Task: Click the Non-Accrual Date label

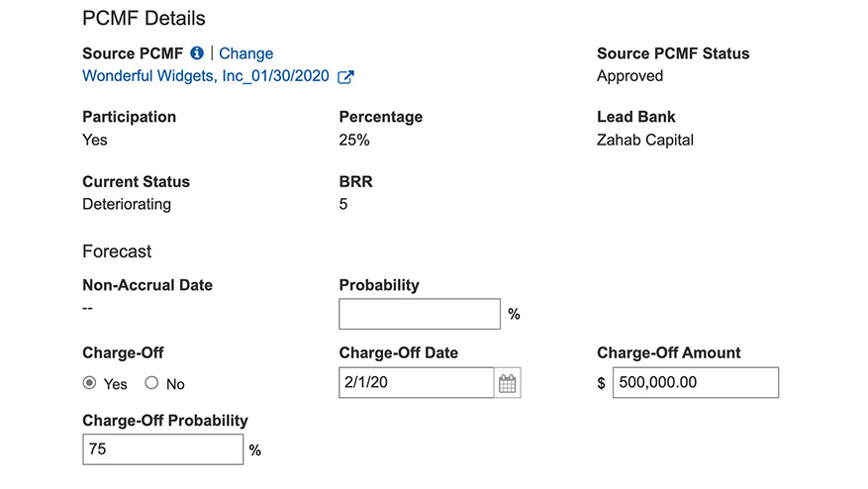Action: 147,285
